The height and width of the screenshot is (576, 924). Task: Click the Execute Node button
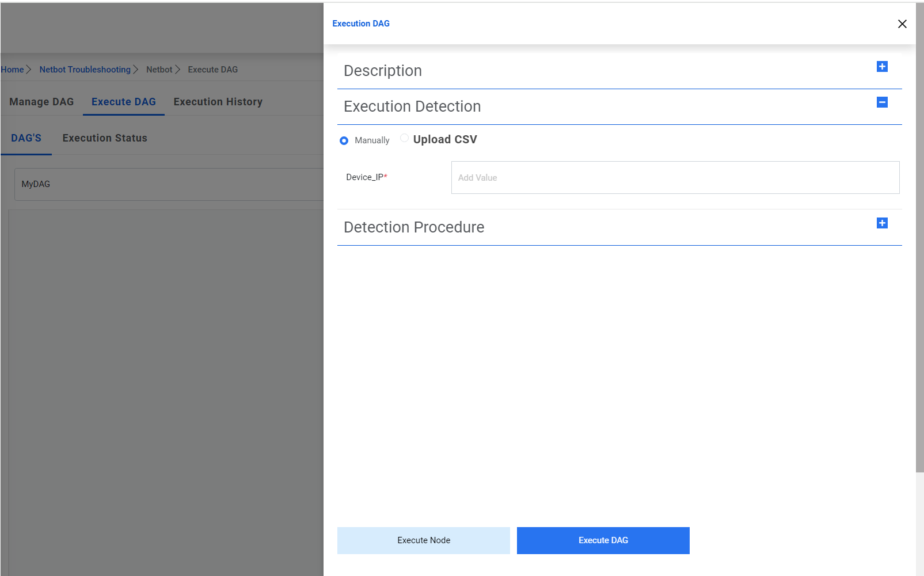pyautogui.click(x=423, y=540)
